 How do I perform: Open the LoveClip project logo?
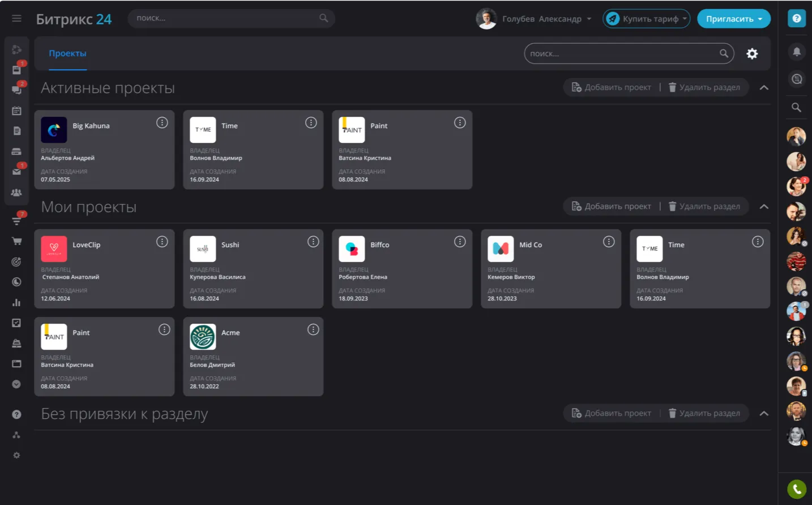(54, 249)
